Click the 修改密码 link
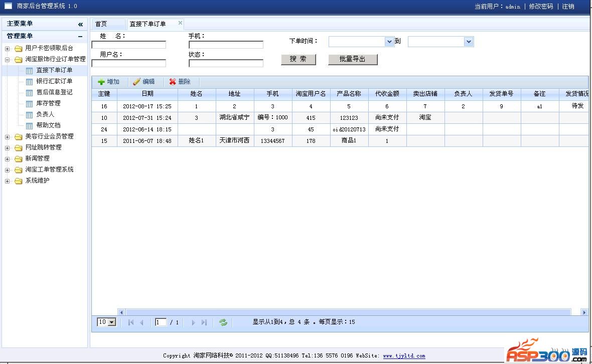Screen dimensions: 592x364 pos(541,7)
